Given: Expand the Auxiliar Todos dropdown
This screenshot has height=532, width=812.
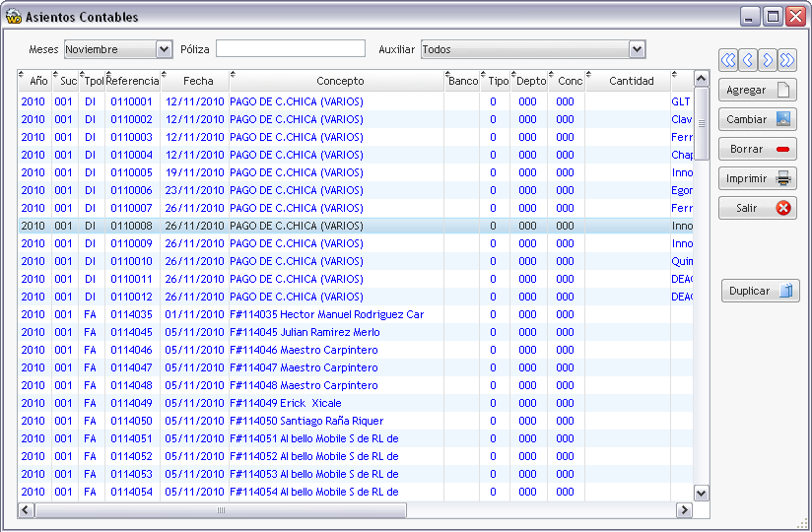Looking at the screenshot, I should click(637, 49).
